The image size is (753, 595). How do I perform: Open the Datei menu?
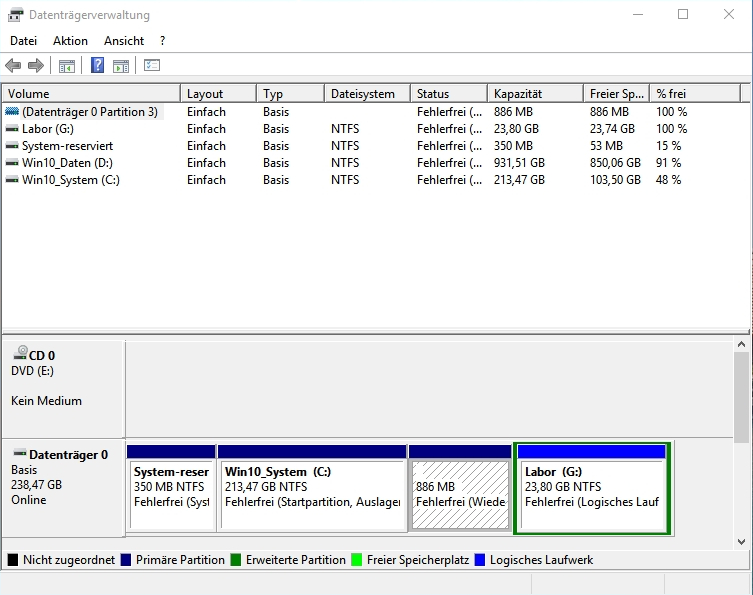point(24,41)
